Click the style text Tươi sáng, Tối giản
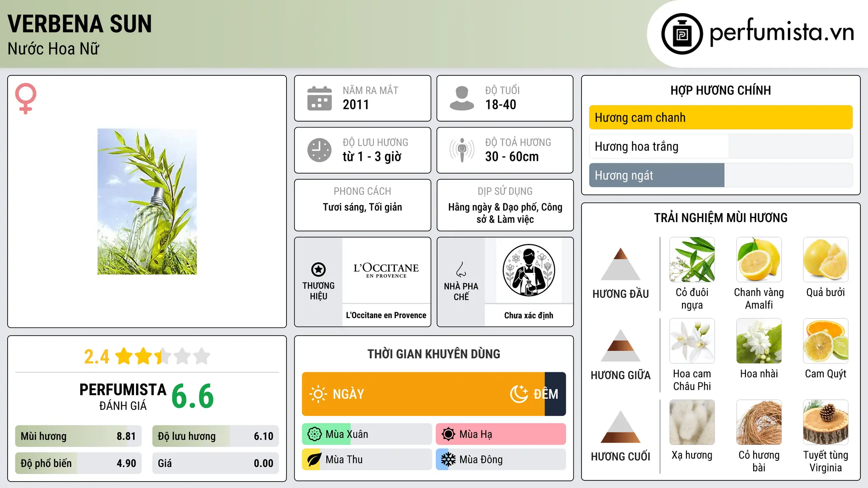The width and height of the screenshot is (868, 488). coord(362,207)
